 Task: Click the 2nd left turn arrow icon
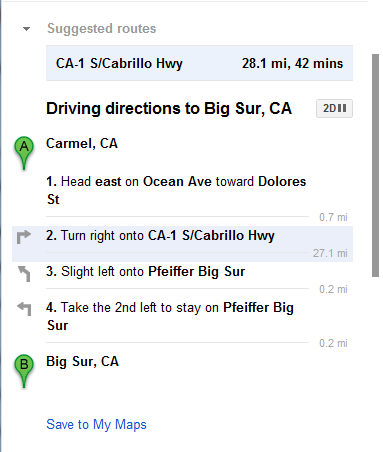(x=24, y=308)
